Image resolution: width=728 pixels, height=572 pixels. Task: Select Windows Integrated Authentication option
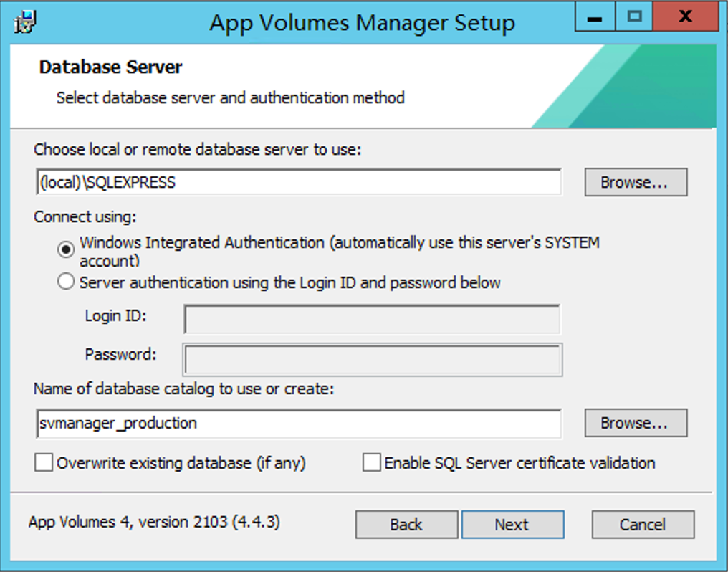tap(66, 249)
